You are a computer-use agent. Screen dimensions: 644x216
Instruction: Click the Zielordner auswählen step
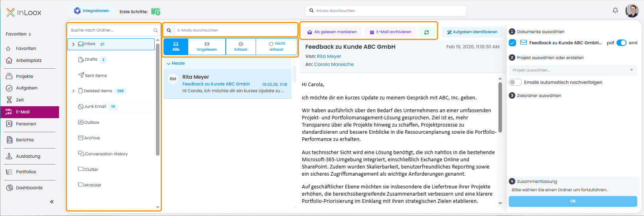point(535,95)
